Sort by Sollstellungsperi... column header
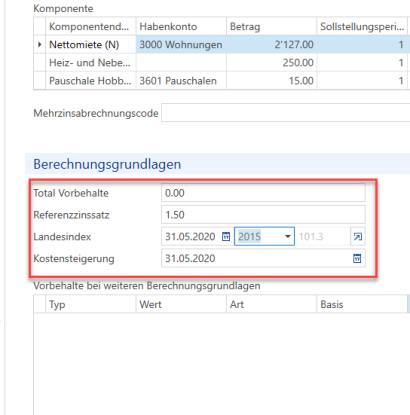410x415 pixels. point(362,27)
